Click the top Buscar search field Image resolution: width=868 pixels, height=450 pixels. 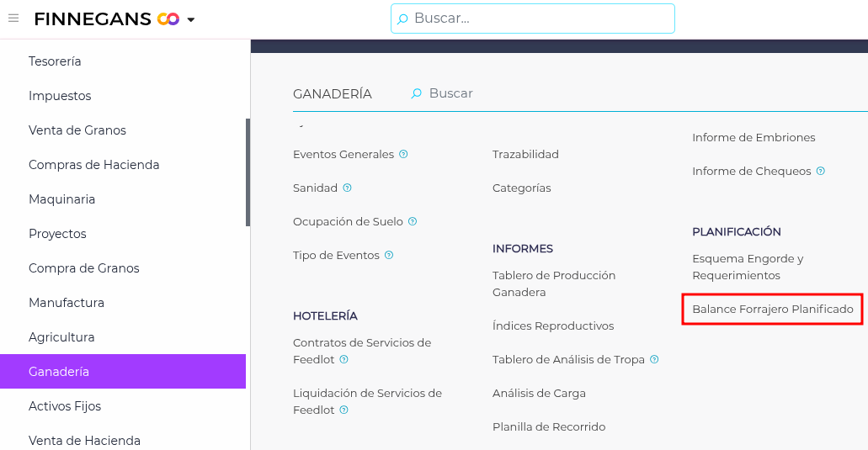point(539,19)
